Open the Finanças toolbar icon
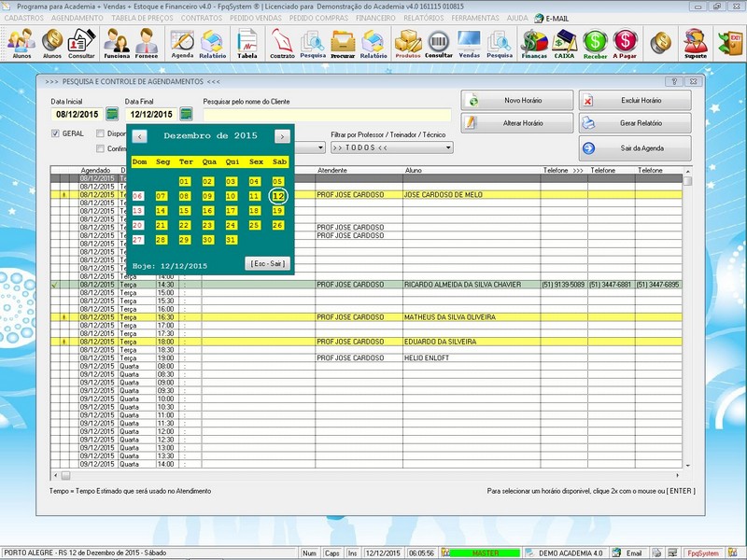 click(x=534, y=43)
